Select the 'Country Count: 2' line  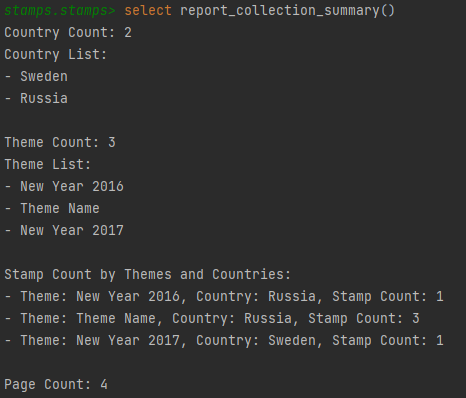(68, 33)
